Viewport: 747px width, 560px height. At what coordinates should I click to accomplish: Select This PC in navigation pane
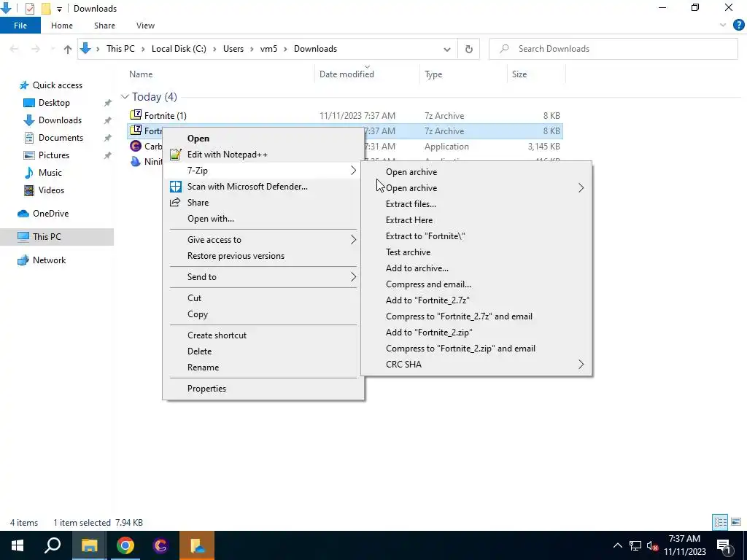pyautogui.click(x=57, y=237)
